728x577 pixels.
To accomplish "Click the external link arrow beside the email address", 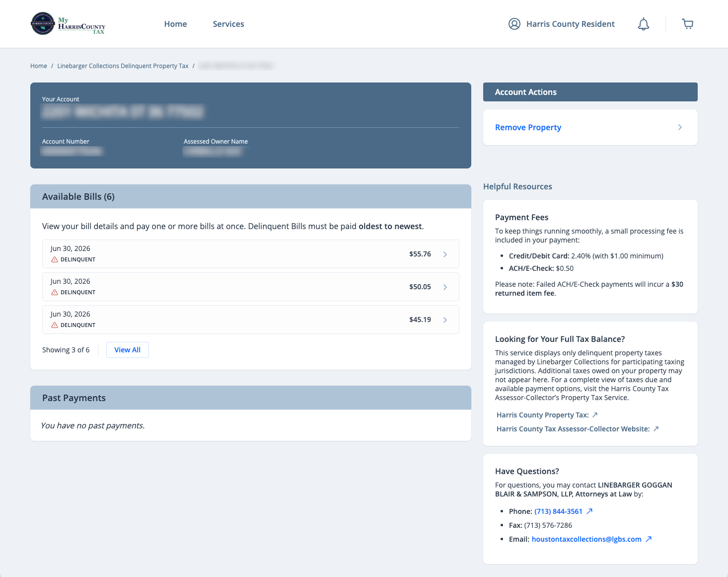I will coord(649,539).
